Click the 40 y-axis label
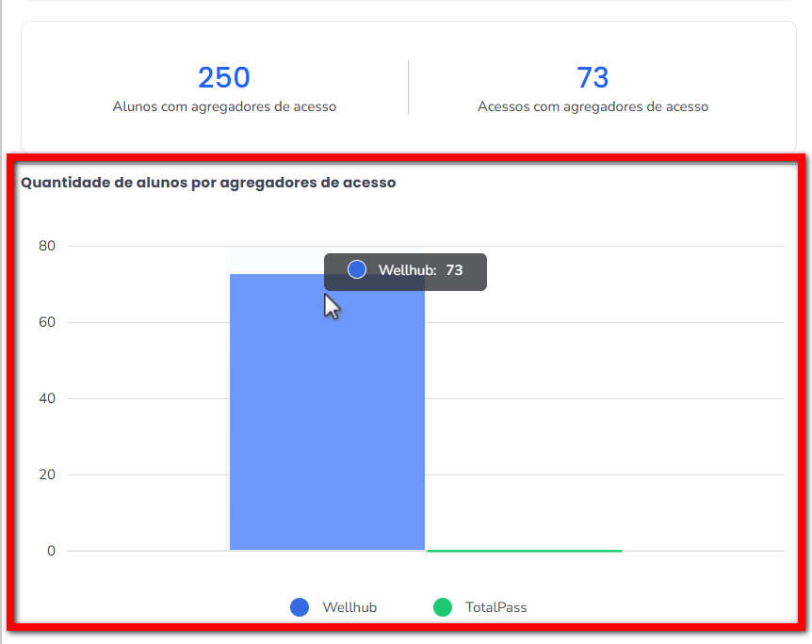This screenshot has height=644, width=812. point(47,398)
